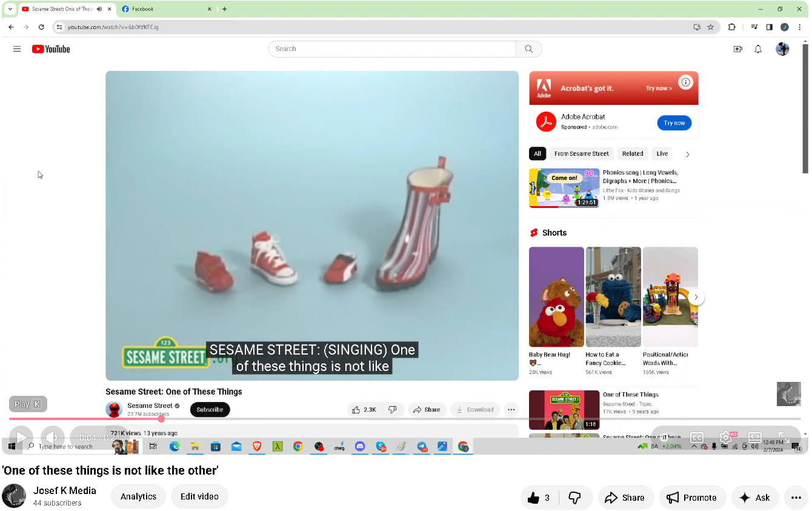Open Brave browser from the taskbar
The image size is (812, 511).
pyautogui.click(x=257, y=447)
